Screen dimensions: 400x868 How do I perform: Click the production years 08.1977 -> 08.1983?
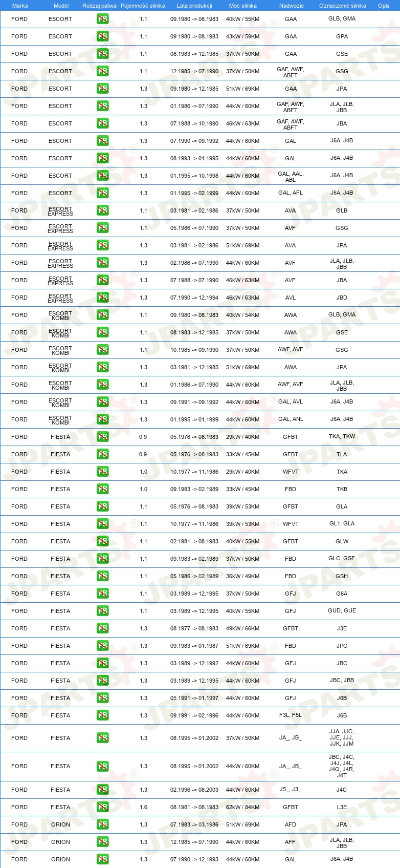click(x=194, y=628)
